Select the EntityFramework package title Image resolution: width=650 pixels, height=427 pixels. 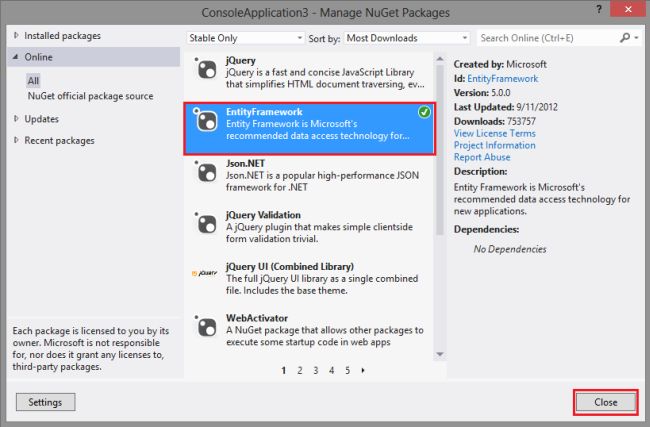(264, 112)
